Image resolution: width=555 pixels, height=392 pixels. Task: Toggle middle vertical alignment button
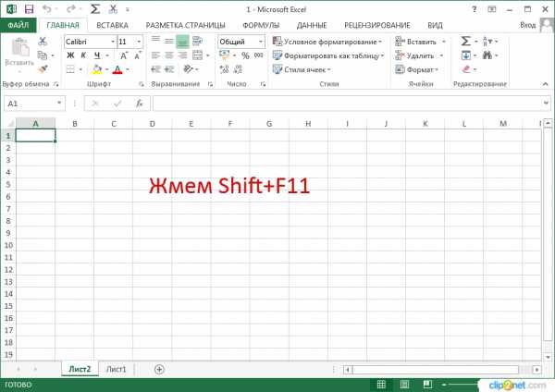coord(169,42)
